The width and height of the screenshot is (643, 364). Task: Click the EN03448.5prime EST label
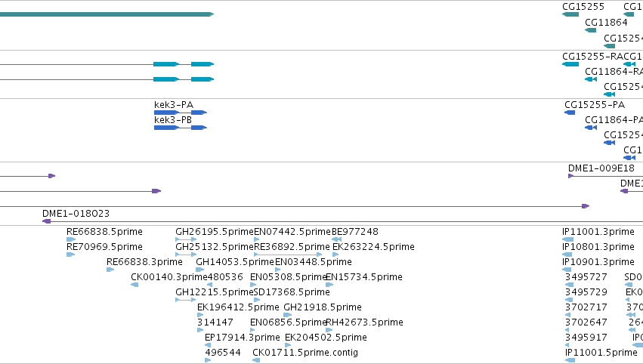coord(314,262)
